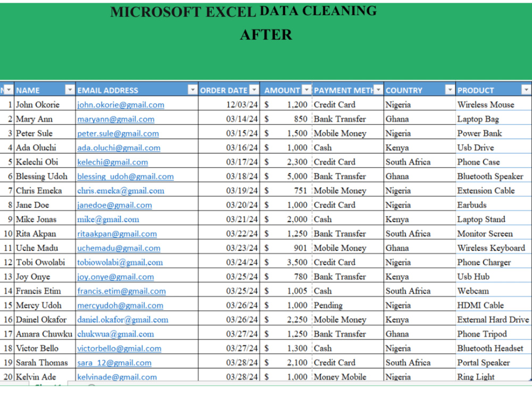Open the joy.onye@gmail.com link

(x=115, y=277)
